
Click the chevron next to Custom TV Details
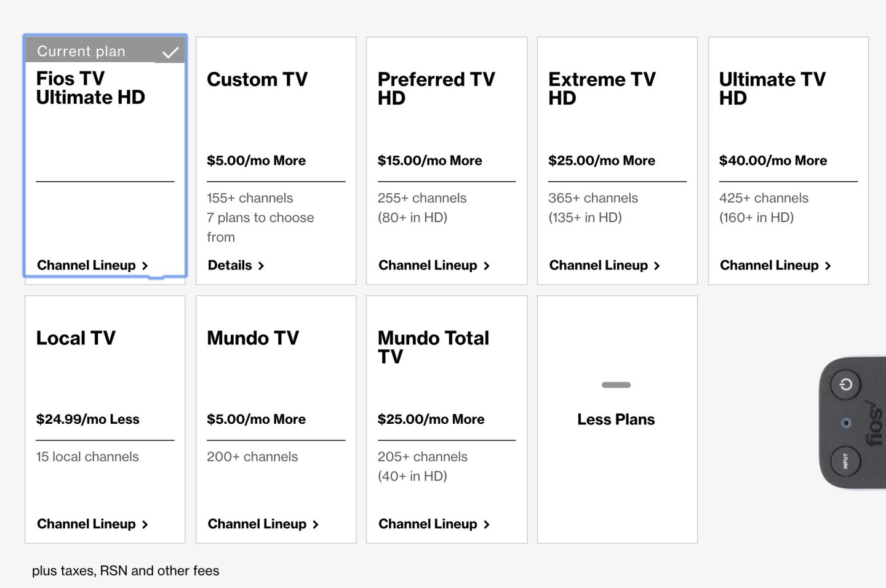261,265
